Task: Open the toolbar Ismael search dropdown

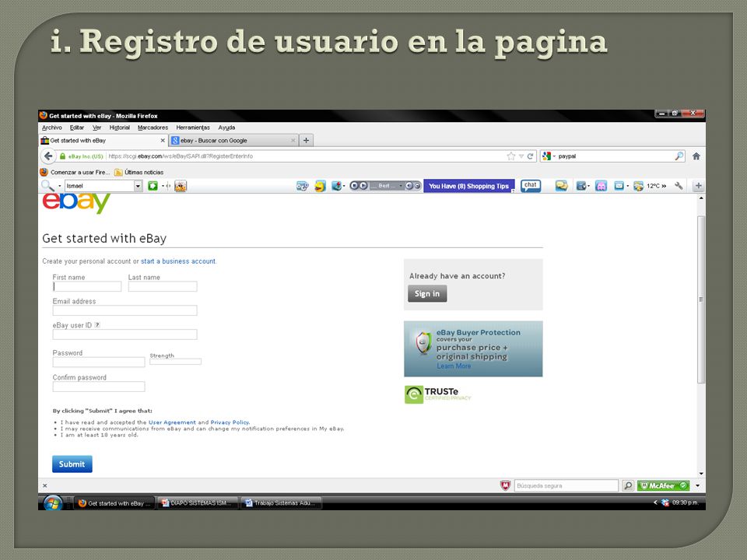Action: (x=138, y=186)
